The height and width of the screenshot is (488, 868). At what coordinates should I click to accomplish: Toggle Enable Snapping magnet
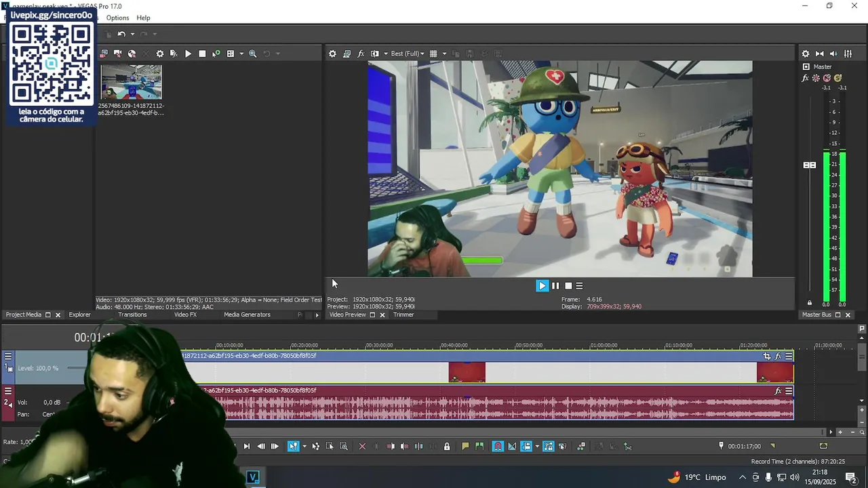click(498, 446)
